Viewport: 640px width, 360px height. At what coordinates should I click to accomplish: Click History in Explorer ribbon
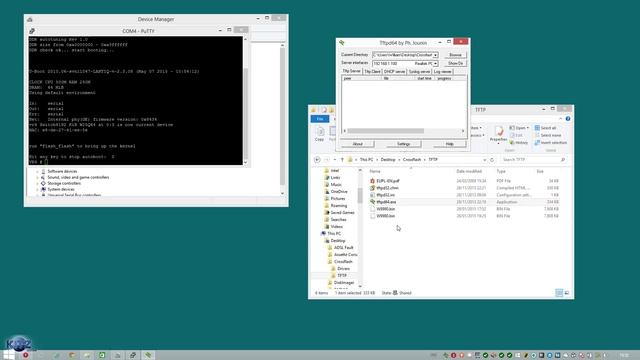pos(519,142)
